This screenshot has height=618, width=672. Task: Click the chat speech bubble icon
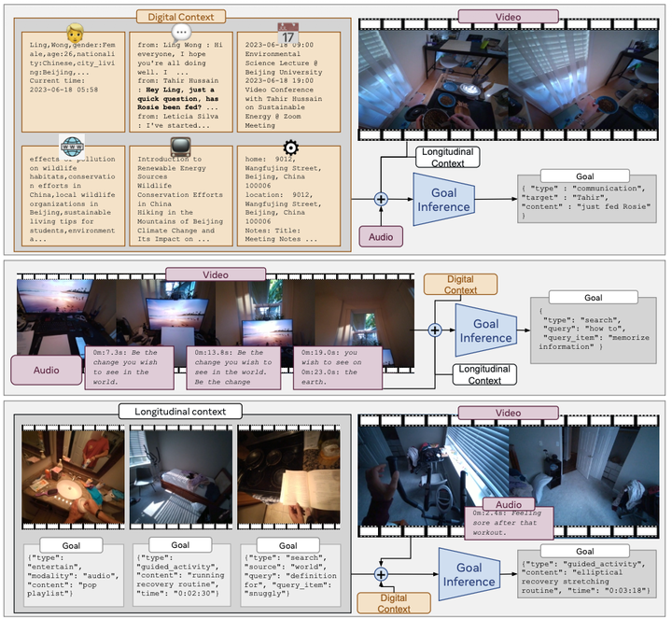click(181, 32)
